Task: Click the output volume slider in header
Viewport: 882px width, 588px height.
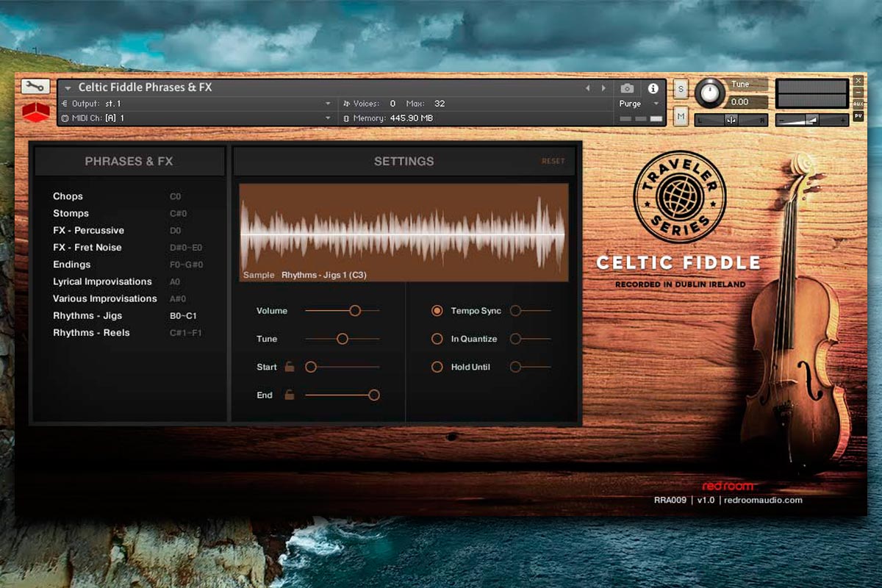Action: 812,120
